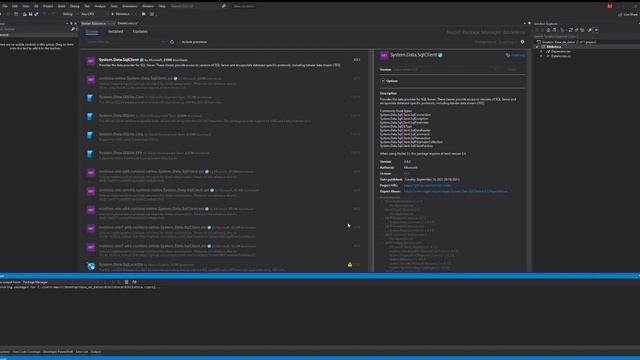Viewport: 640px width, 360px height.
Task: Click the System.Data.SqlClient .NET package icon
Action: (91, 61)
